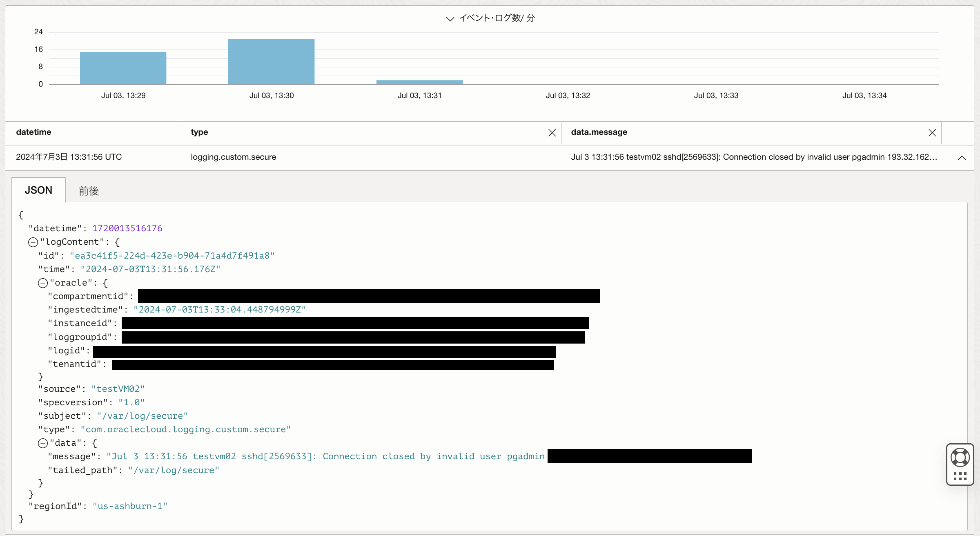The height and width of the screenshot is (536, 980).
Task: Remove the data.message column with its X
Action: tap(932, 133)
